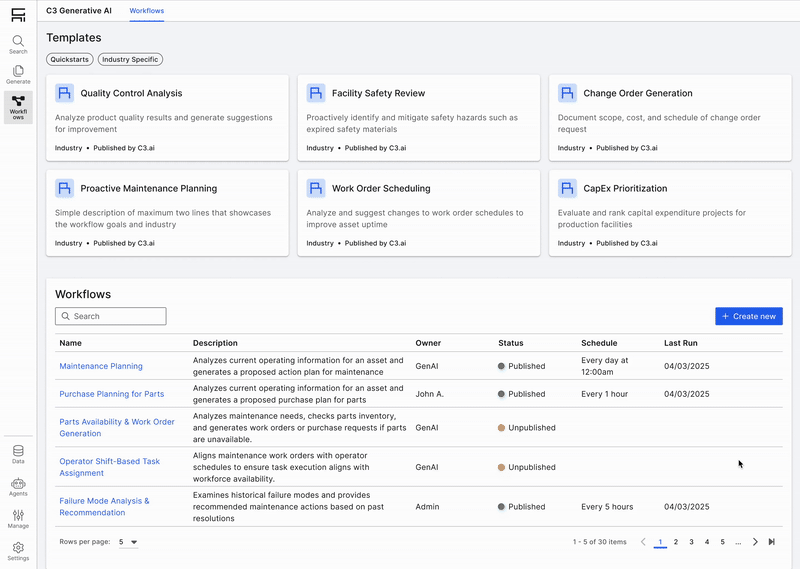Screen dimensions: 800x569
Task: Open Search in the left sidebar
Action: coord(18,44)
